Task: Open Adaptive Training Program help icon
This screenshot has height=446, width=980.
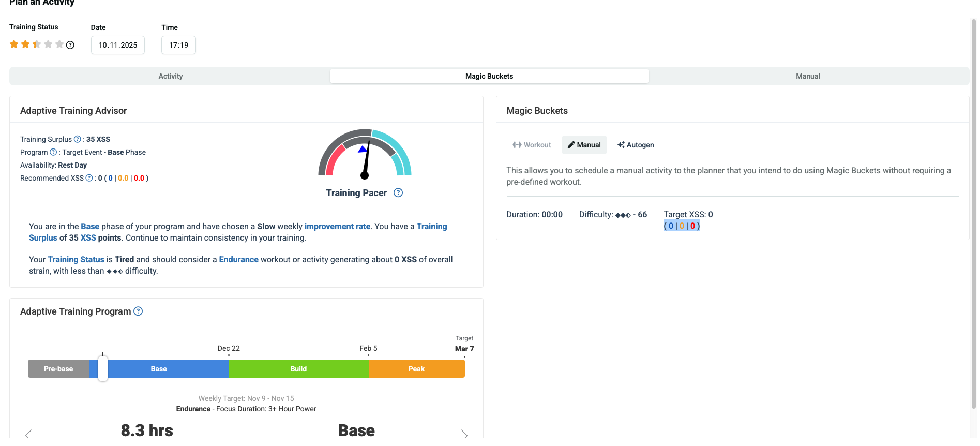Action: pyautogui.click(x=138, y=311)
